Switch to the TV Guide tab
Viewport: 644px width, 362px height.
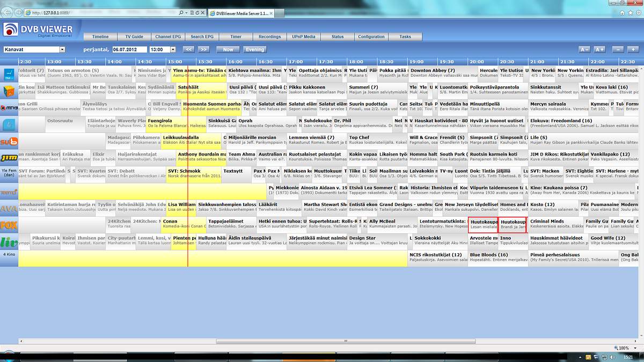(x=134, y=36)
